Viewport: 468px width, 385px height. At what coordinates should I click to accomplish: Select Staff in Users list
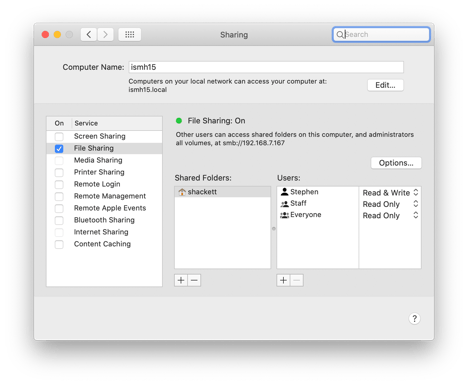[x=317, y=203]
